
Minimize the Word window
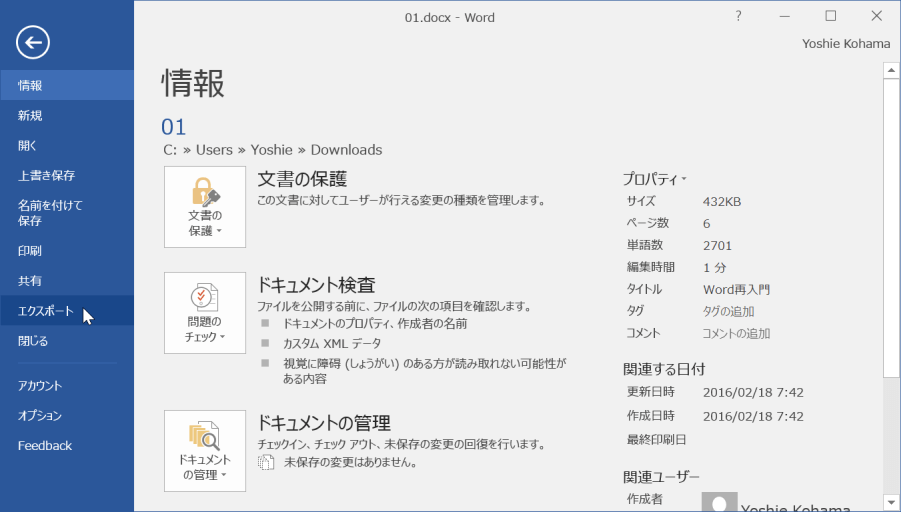(x=784, y=16)
